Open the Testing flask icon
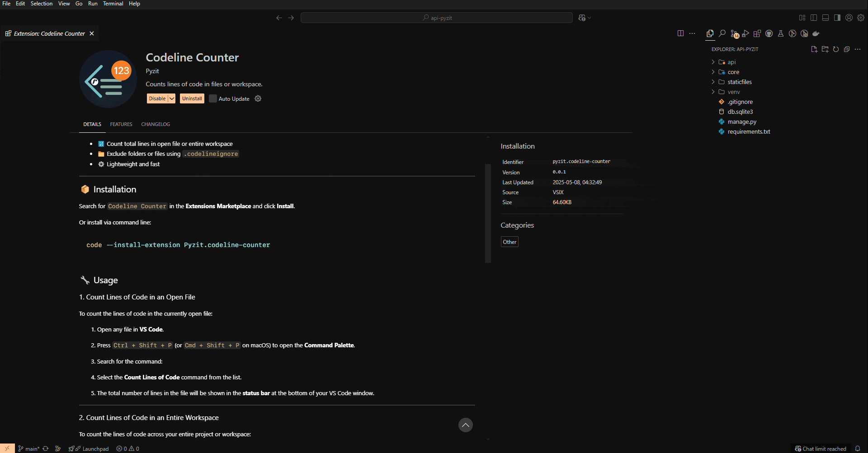 coord(781,33)
